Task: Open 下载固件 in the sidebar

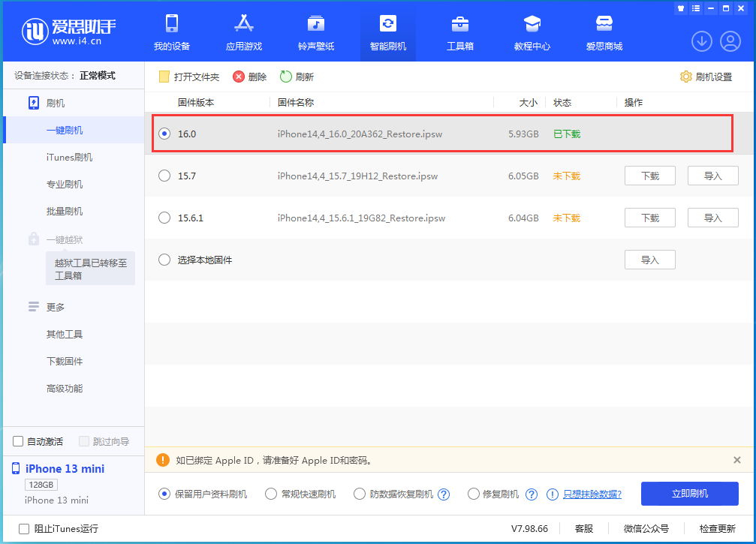Action: pos(65,361)
